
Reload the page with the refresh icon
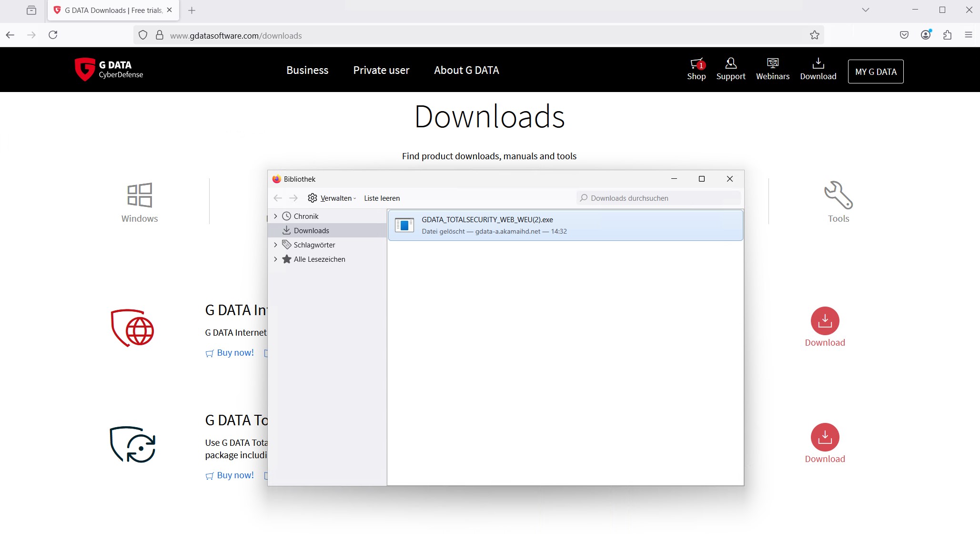coord(53,35)
